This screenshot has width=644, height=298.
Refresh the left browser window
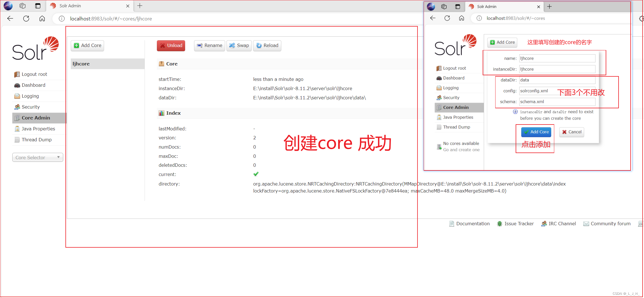pyautogui.click(x=26, y=18)
